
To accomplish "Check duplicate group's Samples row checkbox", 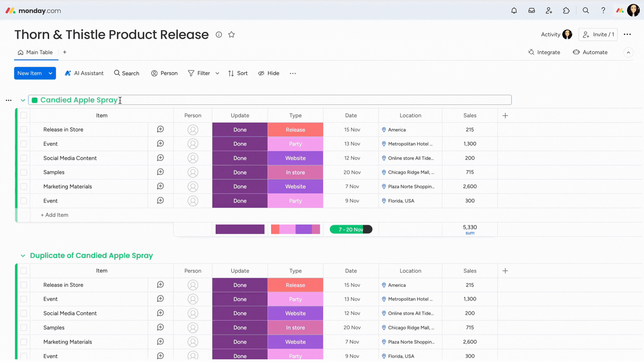I will click(23, 327).
